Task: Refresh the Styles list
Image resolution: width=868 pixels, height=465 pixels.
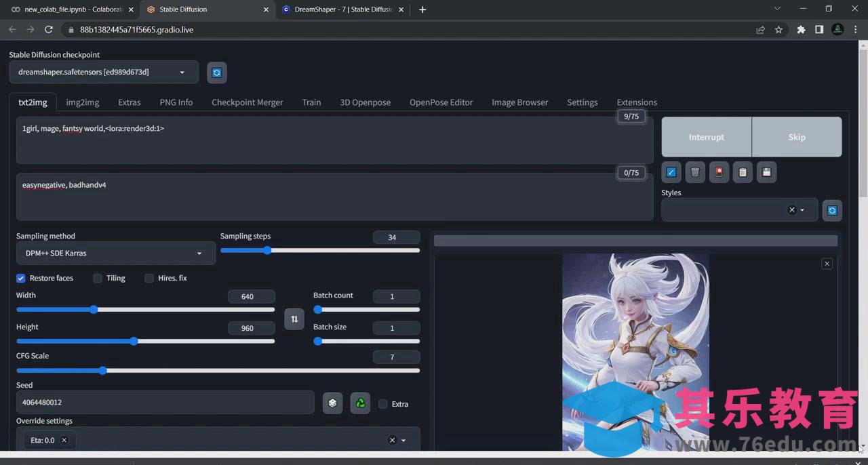Action: click(832, 210)
